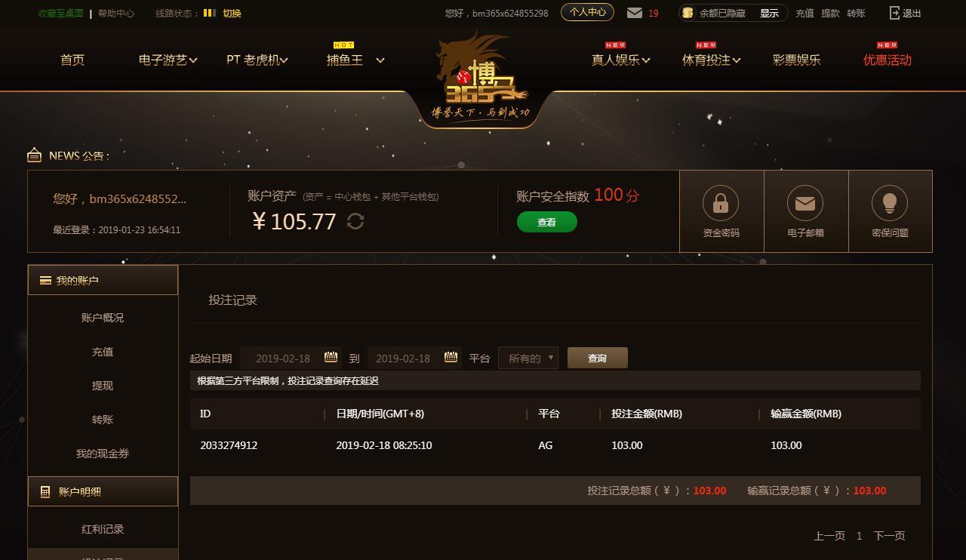Expand the 真人娱乐 menu chevron
966x560 pixels.
(x=646, y=60)
